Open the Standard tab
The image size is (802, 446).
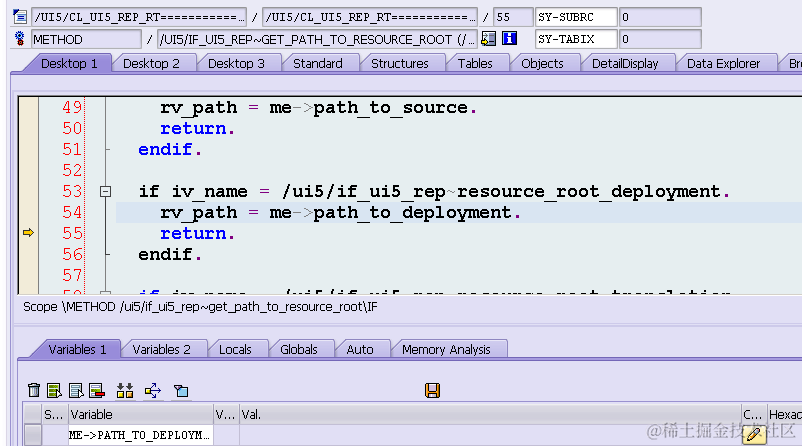click(318, 63)
